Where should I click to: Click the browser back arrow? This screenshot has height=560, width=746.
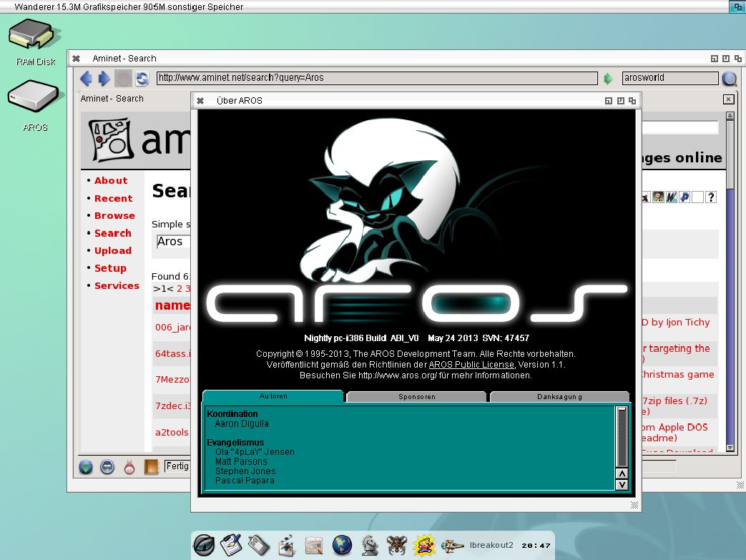pyautogui.click(x=87, y=79)
